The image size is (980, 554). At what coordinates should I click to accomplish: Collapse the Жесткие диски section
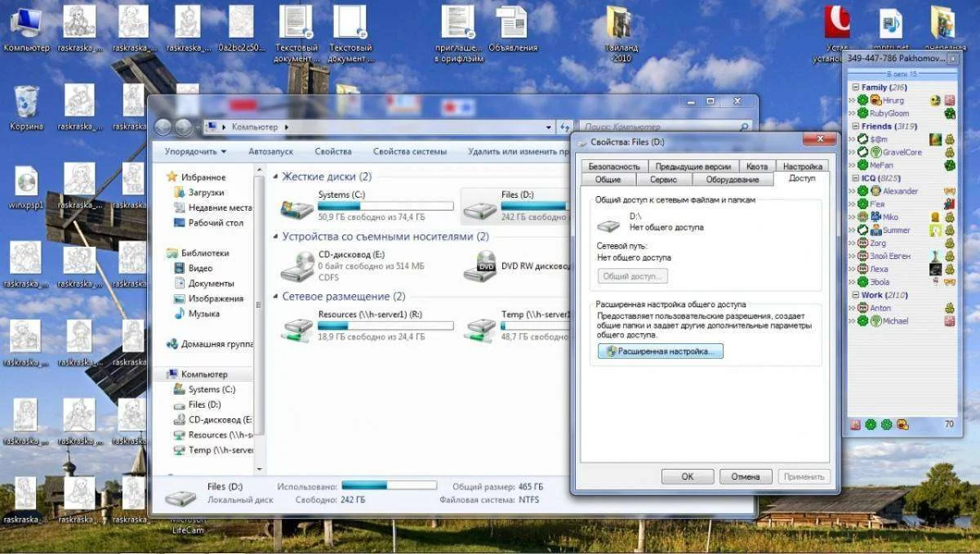275,176
